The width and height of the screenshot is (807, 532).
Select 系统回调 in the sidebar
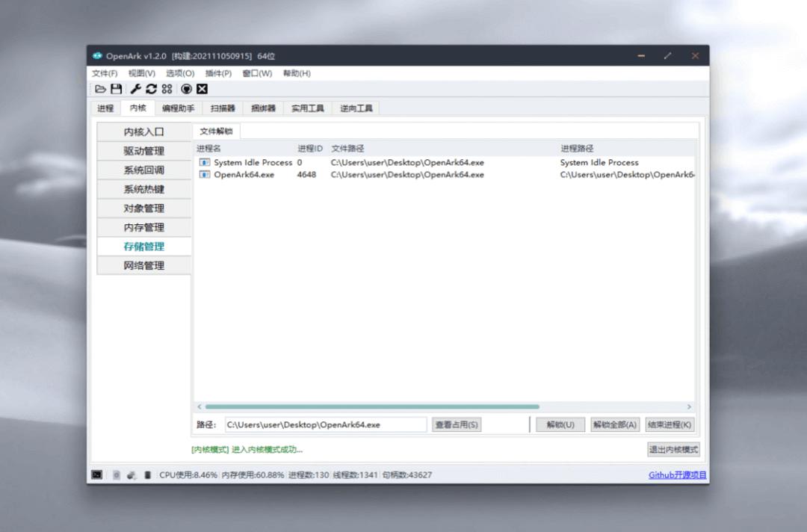[143, 170]
